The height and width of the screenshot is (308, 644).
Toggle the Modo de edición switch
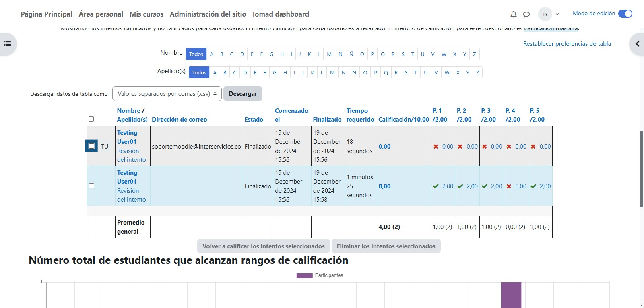coord(625,14)
